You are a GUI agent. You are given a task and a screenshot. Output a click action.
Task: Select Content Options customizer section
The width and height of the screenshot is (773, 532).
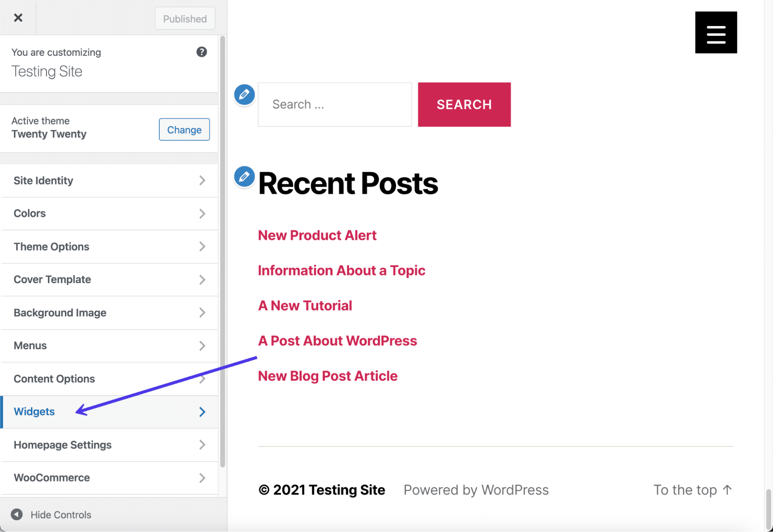[x=109, y=378]
